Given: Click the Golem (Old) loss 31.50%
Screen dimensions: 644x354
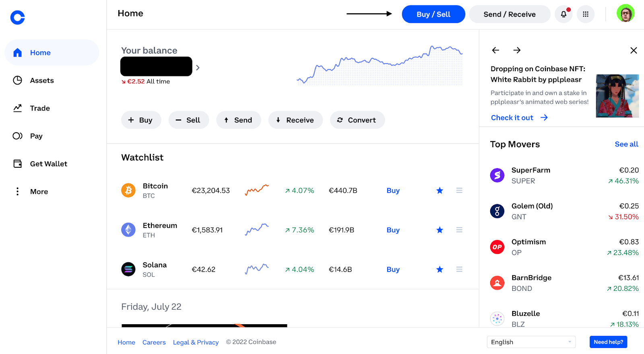Looking at the screenshot, I should (623, 217).
